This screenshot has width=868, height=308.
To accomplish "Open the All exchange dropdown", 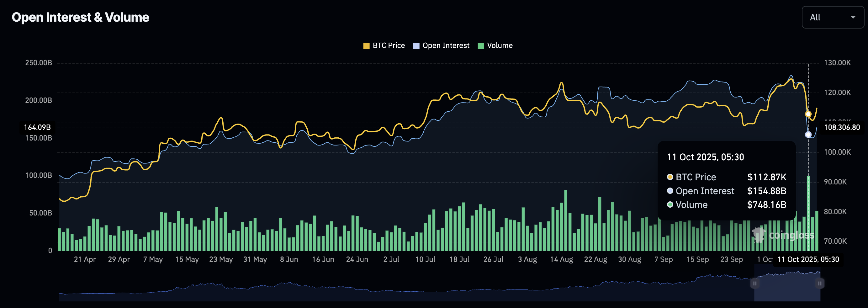I will pyautogui.click(x=832, y=17).
